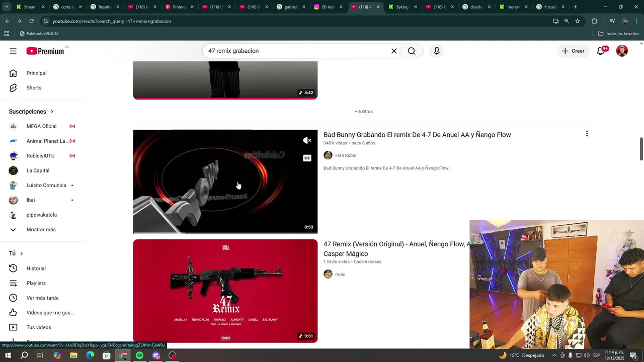
Task: Switch to the Pinterest browser tab
Action: point(179,7)
